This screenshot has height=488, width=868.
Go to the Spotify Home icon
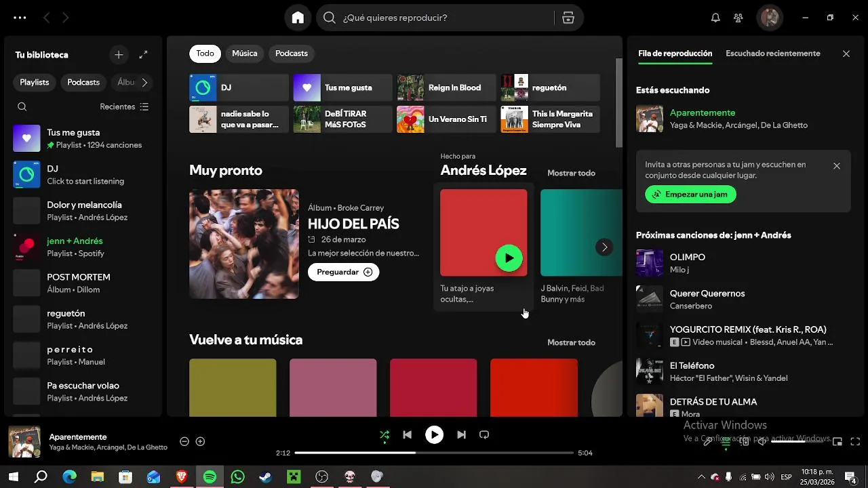point(298,18)
